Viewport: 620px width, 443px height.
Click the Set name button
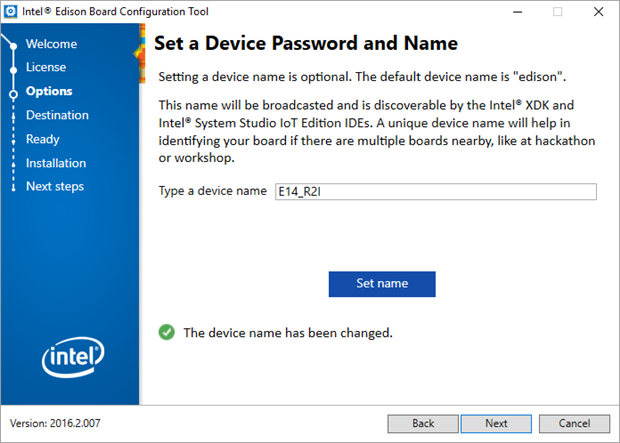tap(382, 284)
